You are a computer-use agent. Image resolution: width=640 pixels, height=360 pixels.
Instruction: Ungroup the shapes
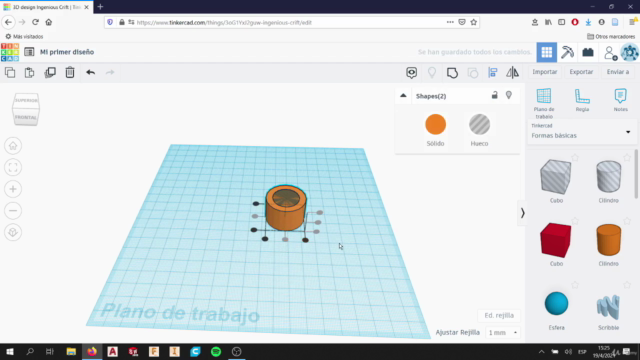(473, 73)
